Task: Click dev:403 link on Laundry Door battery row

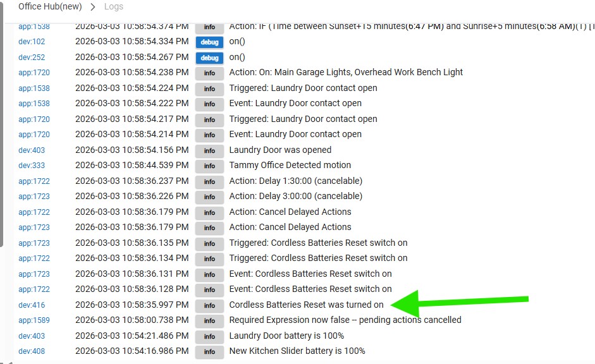Action: [32, 336]
